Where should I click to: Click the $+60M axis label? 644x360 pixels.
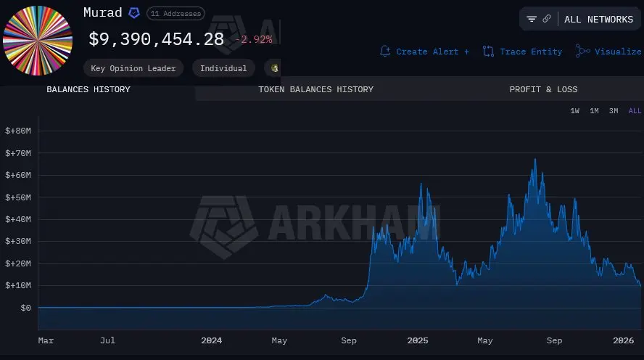[x=18, y=175]
